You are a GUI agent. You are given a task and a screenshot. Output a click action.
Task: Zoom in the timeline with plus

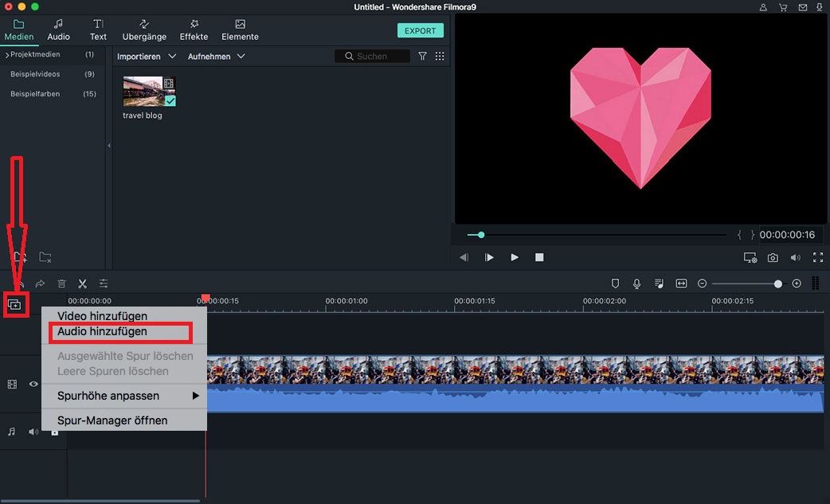pyautogui.click(x=797, y=283)
